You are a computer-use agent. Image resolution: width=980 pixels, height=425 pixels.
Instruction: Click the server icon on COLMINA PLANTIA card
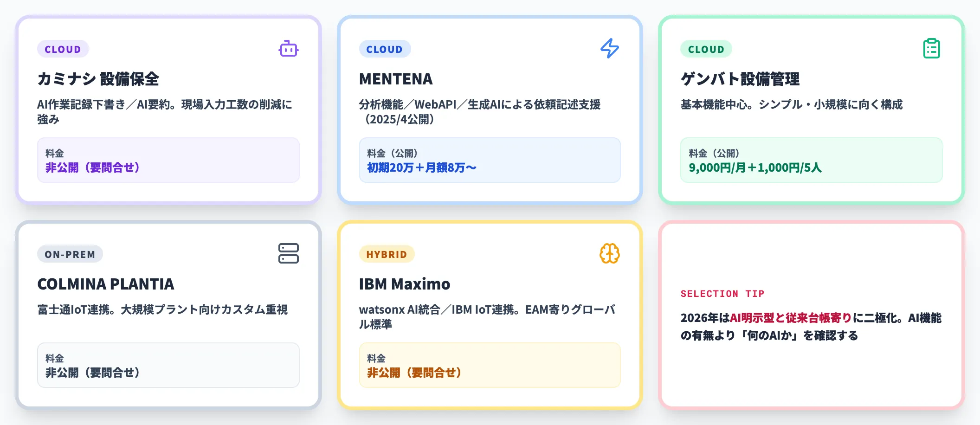[x=288, y=253]
